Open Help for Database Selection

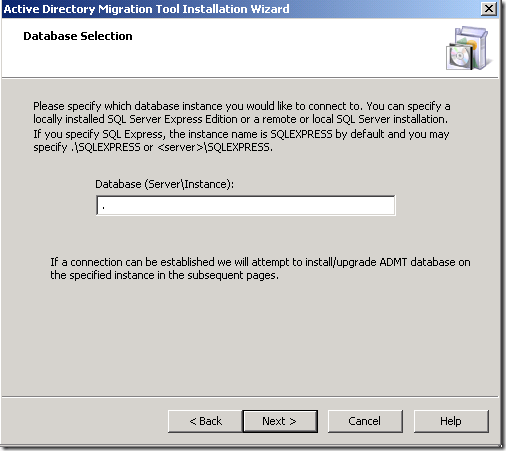tap(451, 421)
